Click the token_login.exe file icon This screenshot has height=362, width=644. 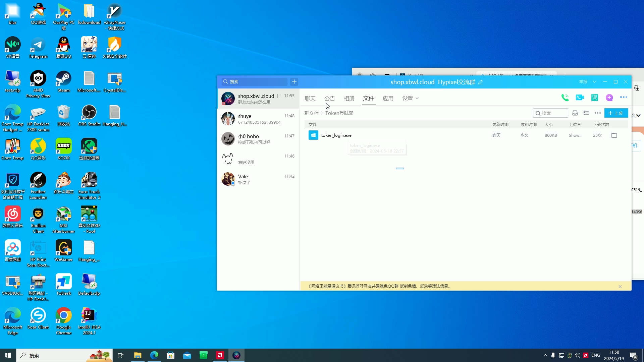coord(313,135)
